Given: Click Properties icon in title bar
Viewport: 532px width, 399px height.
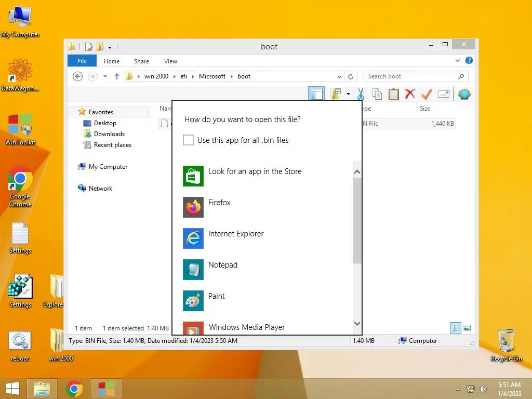Looking at the screenshot, I should pyautogui.click(x=89, y=46).
